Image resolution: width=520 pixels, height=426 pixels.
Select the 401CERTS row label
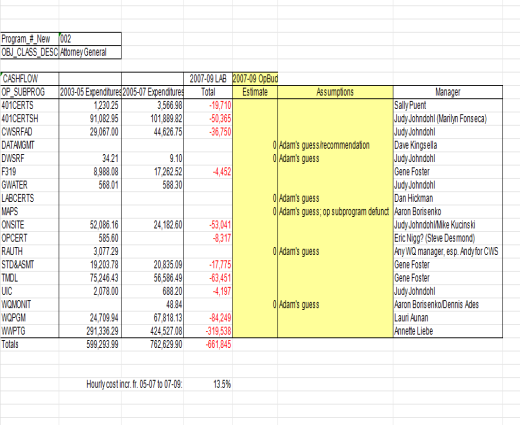pos(30,105)
